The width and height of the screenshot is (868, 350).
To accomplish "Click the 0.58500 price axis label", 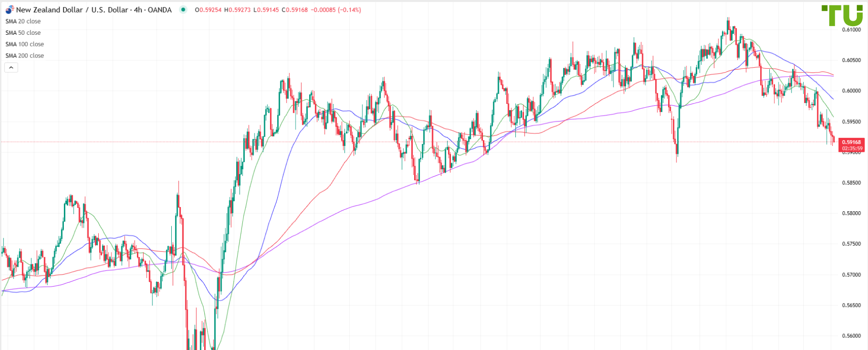I will [852, 183].
